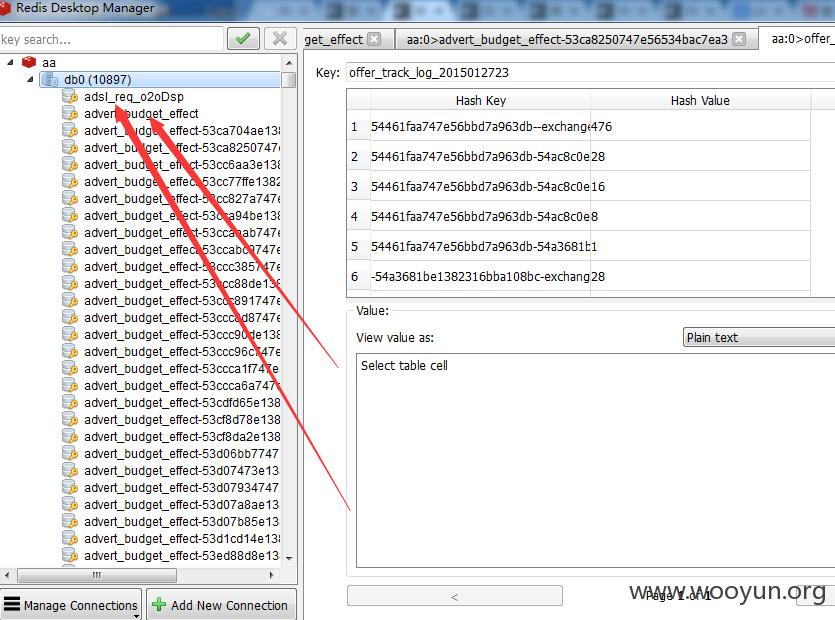
Task: Click the tree horizontal scrollbar thumb
Action: 96,575
